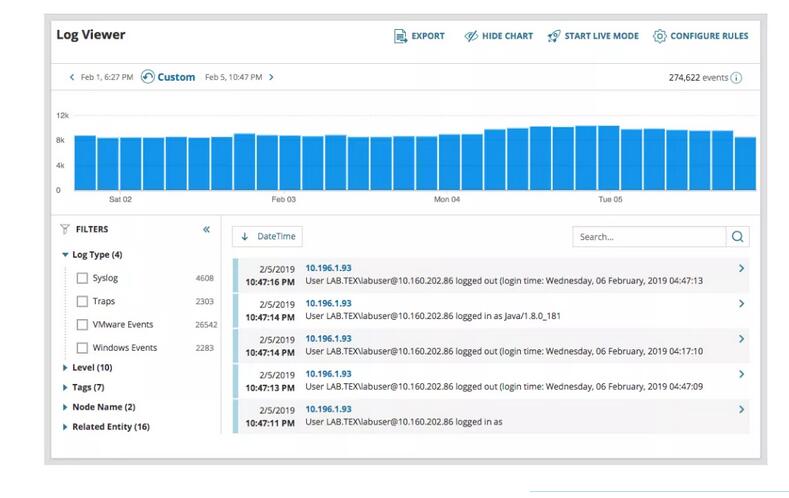Click the events info icon
The width and height of the screenshot is (789, 498).
737,77
